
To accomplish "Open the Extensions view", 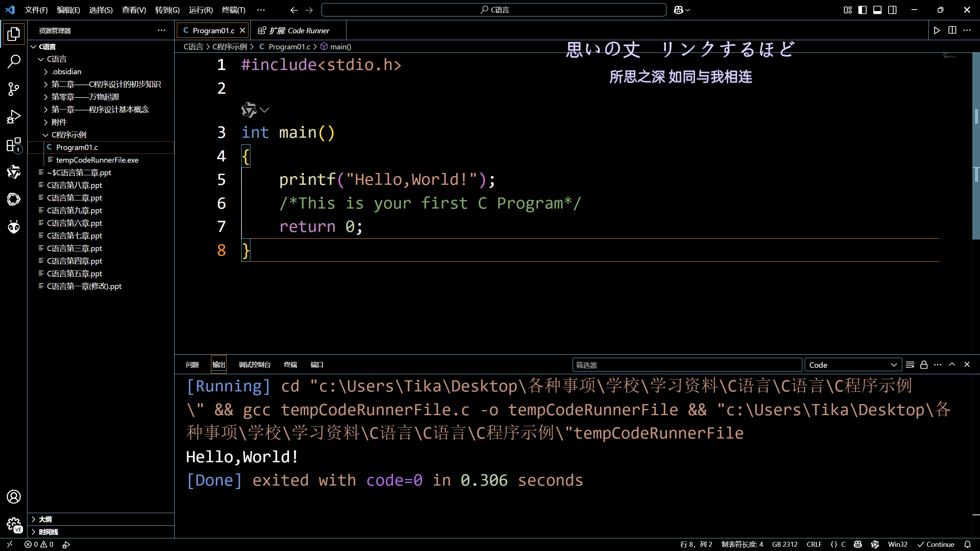I will click(x=14, y=145).
